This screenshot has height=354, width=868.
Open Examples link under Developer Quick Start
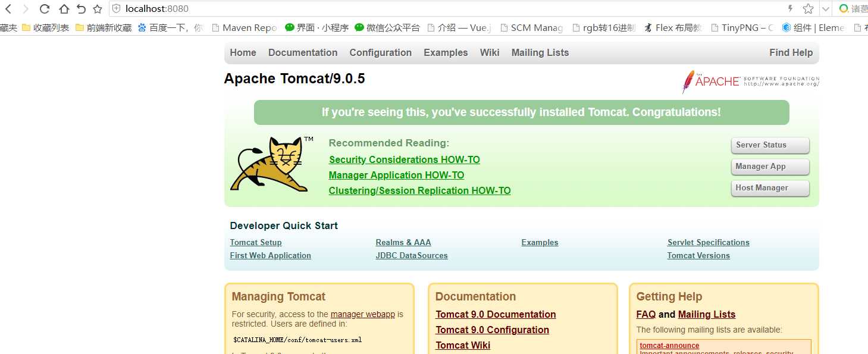[540, 242]
